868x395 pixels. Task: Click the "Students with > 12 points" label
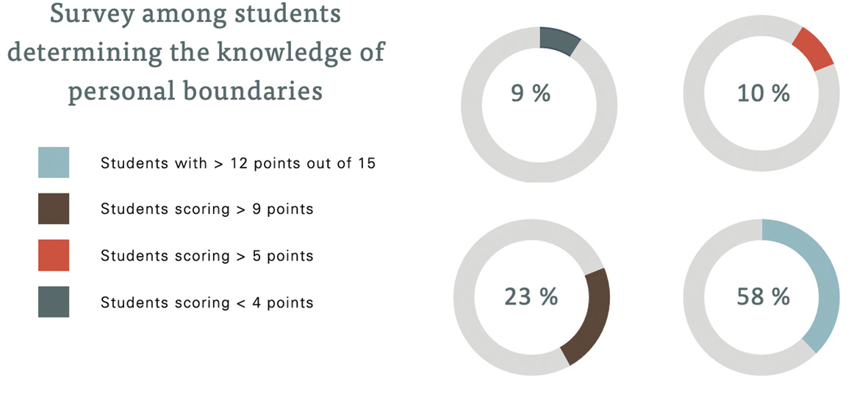tap(237, 163)
